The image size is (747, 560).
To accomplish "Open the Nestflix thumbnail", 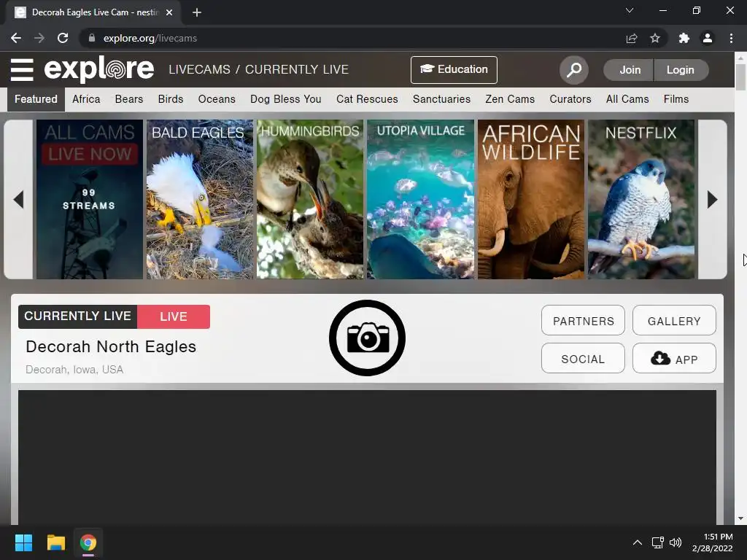I will [x=641, y=199].
